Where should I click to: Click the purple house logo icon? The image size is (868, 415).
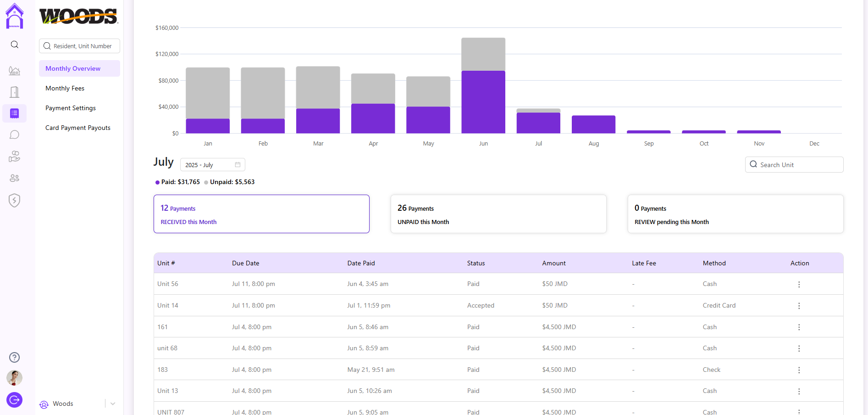tap(14, 16)
